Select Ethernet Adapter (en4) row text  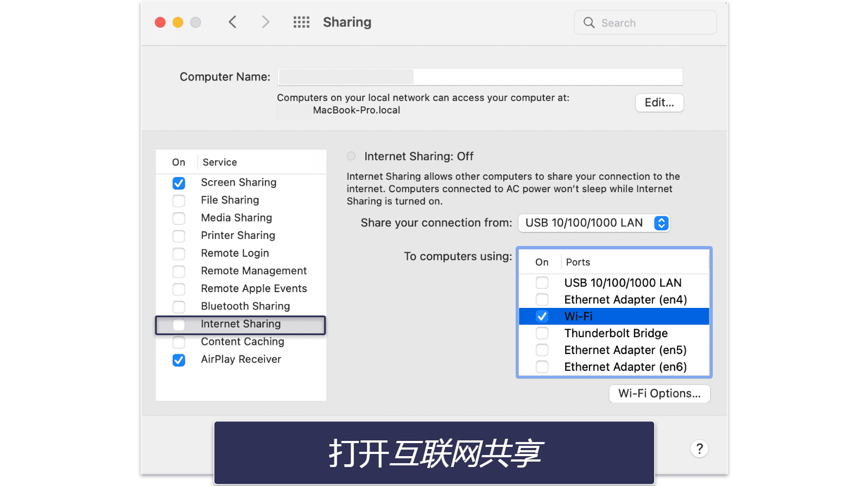[625, 300]
